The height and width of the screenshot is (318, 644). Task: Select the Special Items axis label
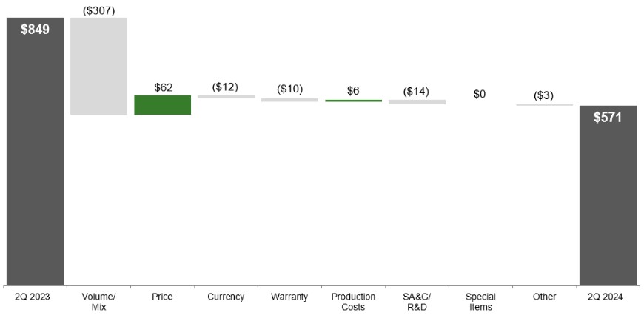480,302
